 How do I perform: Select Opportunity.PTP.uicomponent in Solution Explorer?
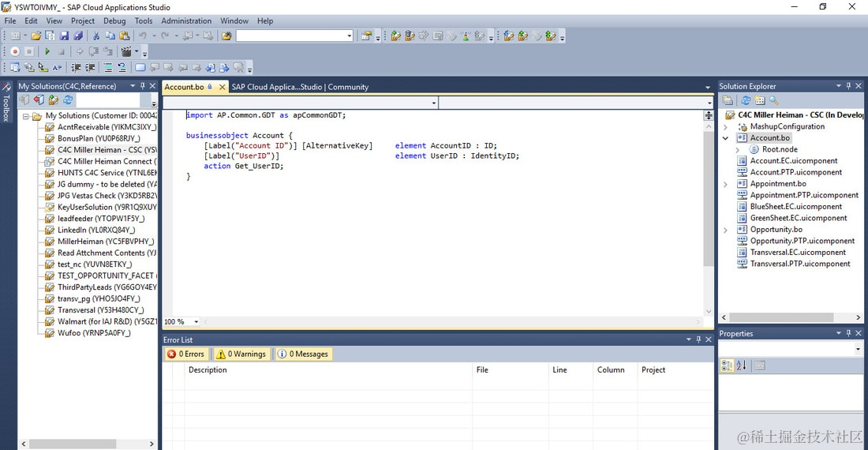click(802, 241)
